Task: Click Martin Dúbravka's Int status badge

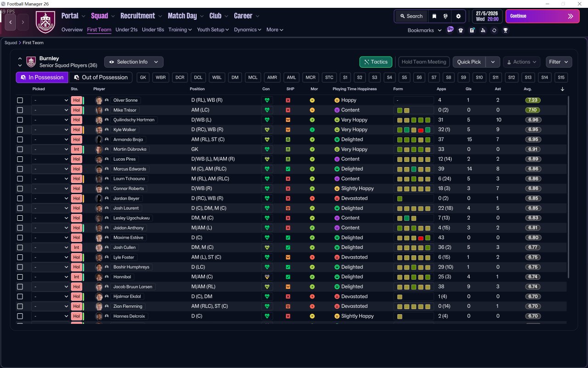Action: tap(76, 149)
